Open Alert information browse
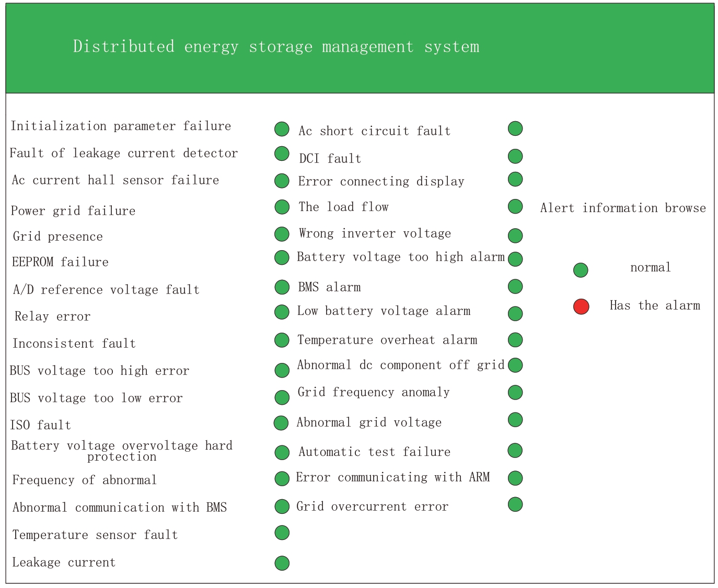Image resolution: width=718 pixels, height=588 pixels. (623, 208)
